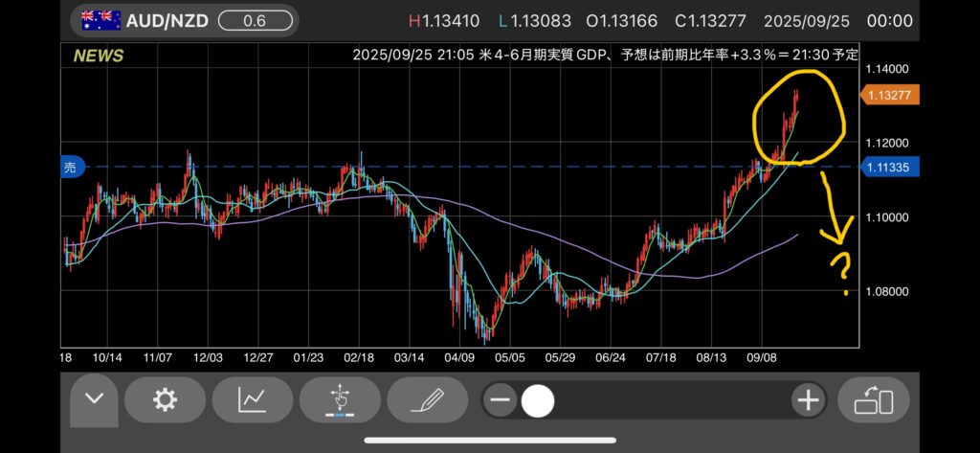Tap the 1.10000 price axis label
The width and height of the screenshot is (980, 453).
pos(887,217)
